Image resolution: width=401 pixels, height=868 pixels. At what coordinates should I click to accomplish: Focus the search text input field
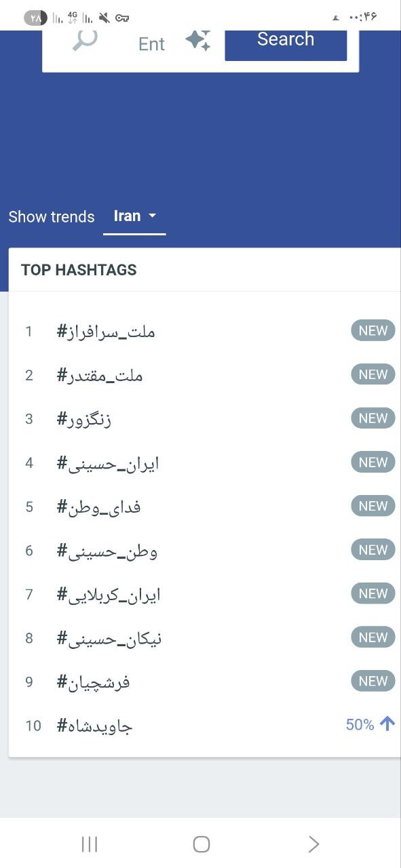click(x=151, y=44)
